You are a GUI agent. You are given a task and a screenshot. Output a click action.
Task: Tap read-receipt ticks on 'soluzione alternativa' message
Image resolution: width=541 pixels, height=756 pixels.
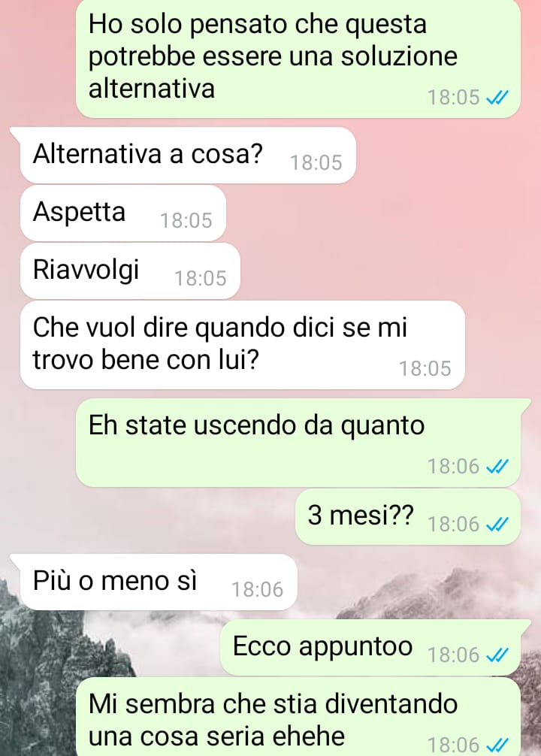(x=497, y=98)
